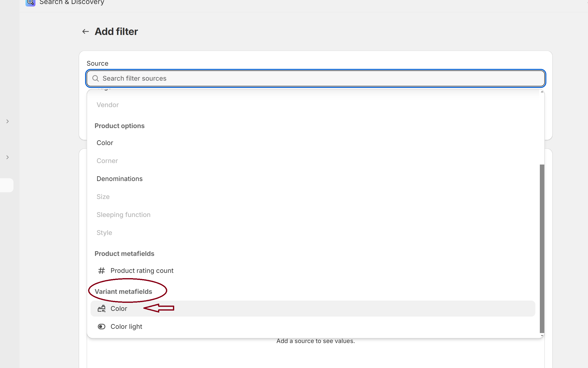This screenshot has height=368, width=588.
Task: Select Color under Variant metafields
Action: (119, 309)
